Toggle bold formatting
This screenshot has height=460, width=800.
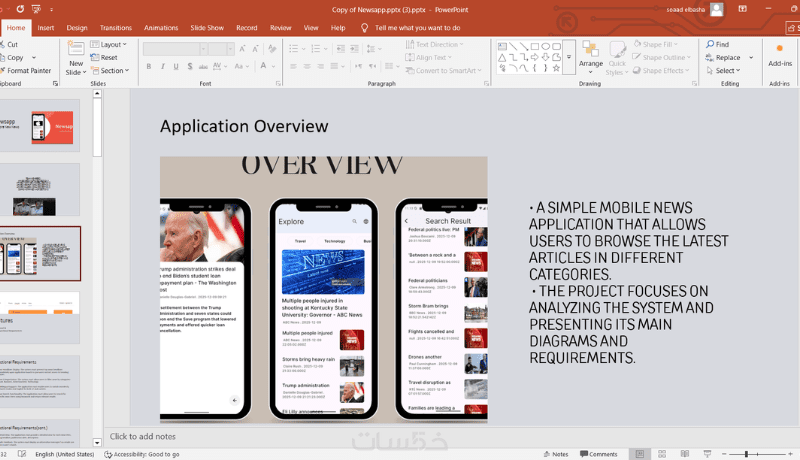[x=148, y=66]
